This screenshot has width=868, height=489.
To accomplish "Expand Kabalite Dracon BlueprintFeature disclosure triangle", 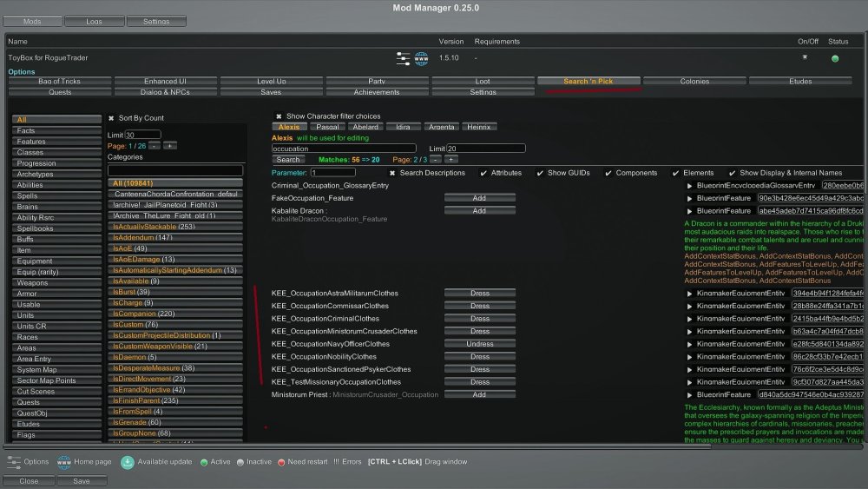I will [x=690, y=210].
